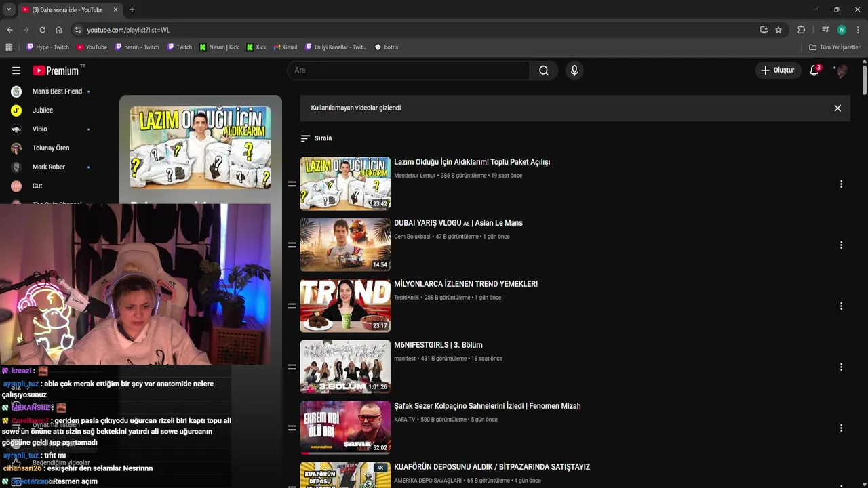Open options menu for M6NIFESTGIRLS video
This screenshot has height=488, width=868.
(x=841, y=367)
